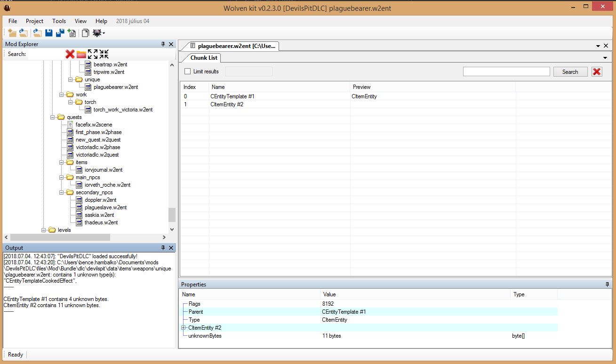
Task: Close the Output panel
Action: pos(171,248)
